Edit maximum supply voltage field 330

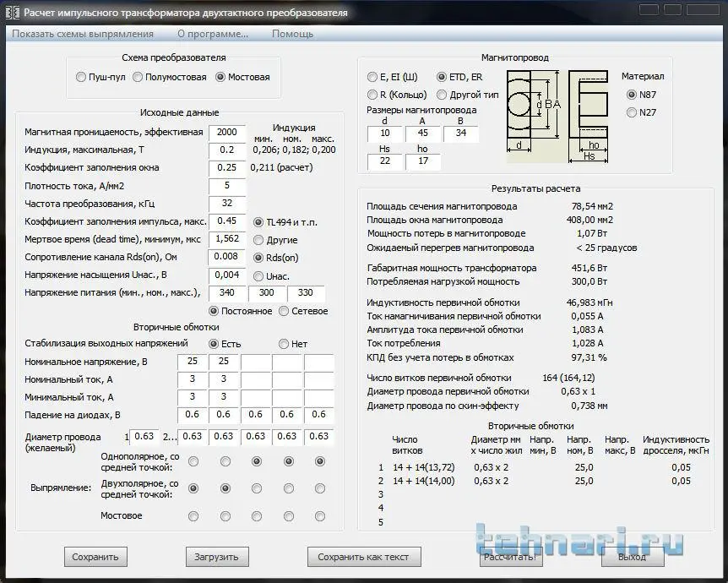click(x=306, y=293)
